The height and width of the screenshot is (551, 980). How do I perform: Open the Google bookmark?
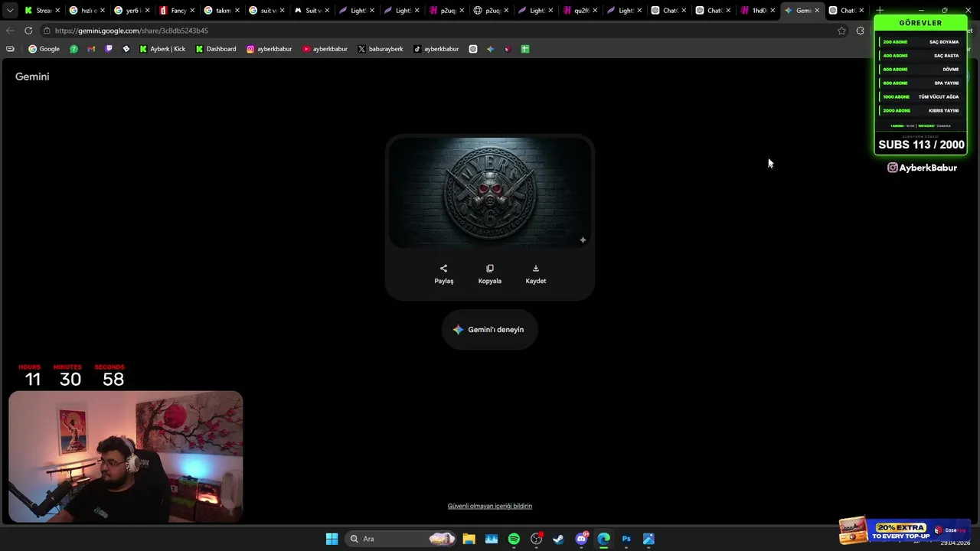pos(44,49)
